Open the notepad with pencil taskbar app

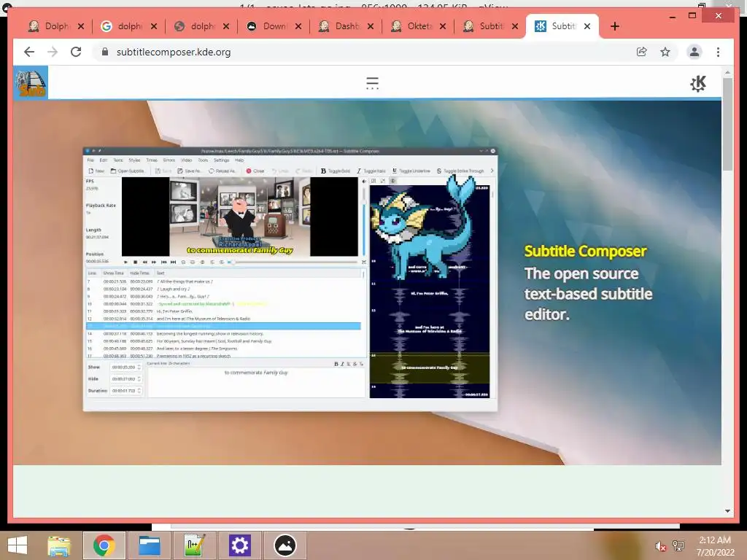coord(194,545)
